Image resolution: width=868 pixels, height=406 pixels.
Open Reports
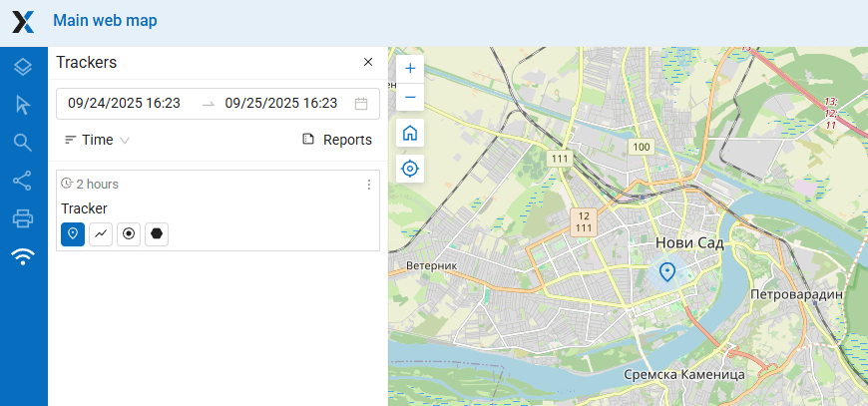[337, 140]
